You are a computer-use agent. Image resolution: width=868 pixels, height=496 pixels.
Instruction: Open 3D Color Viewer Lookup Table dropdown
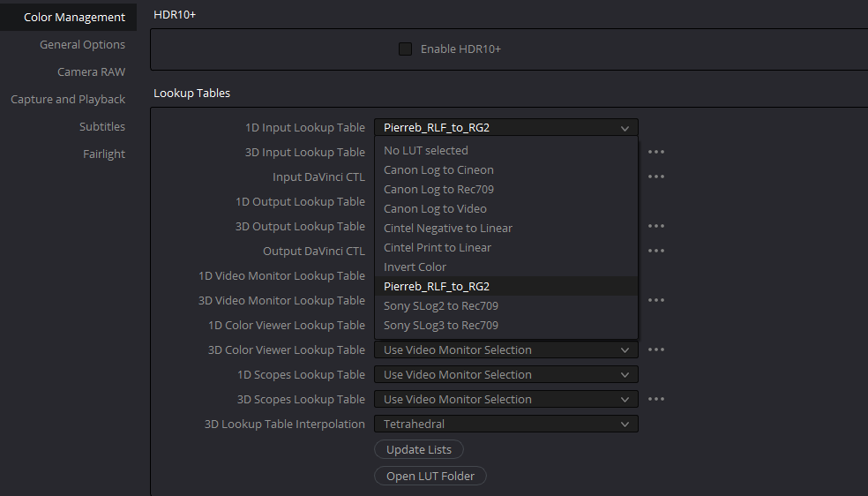click(506, 349)
